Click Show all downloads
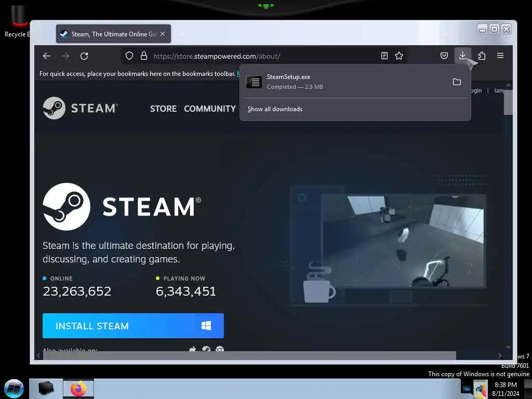This screenshot has width=532, height=399. (275, 109)
